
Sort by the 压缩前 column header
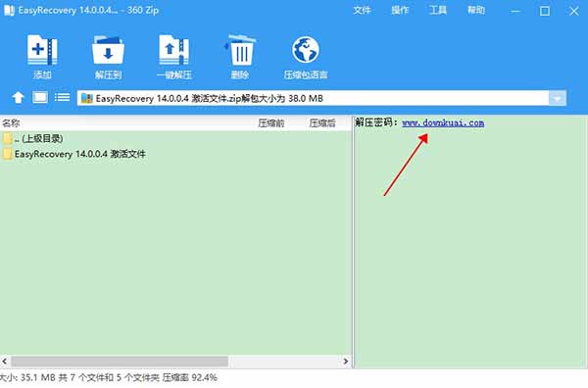pos(271,122)
